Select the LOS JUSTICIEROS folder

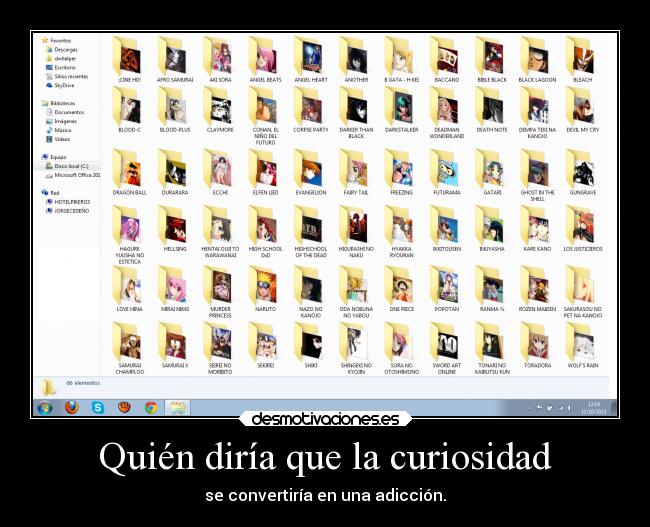click(582, 229)
